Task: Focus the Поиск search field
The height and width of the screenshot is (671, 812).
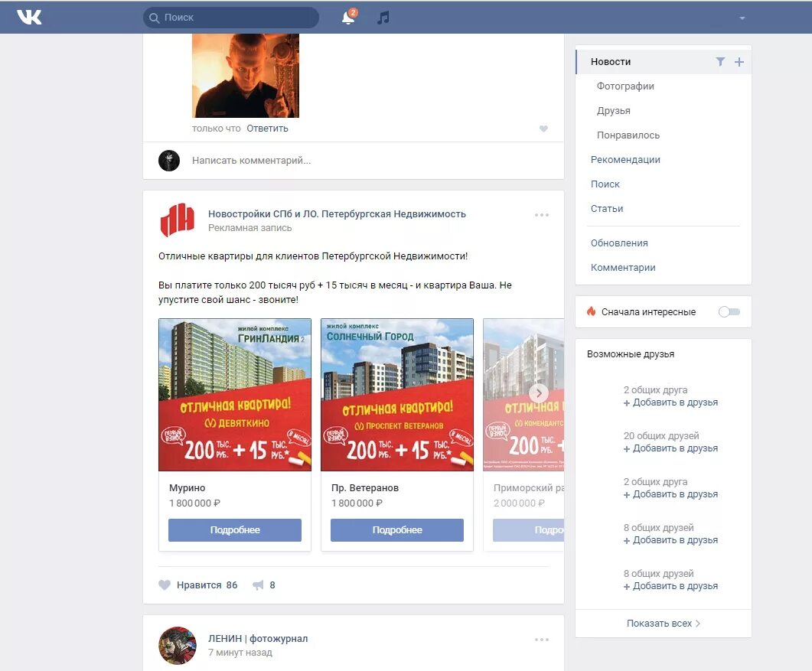Action: (x=231, y=18)
